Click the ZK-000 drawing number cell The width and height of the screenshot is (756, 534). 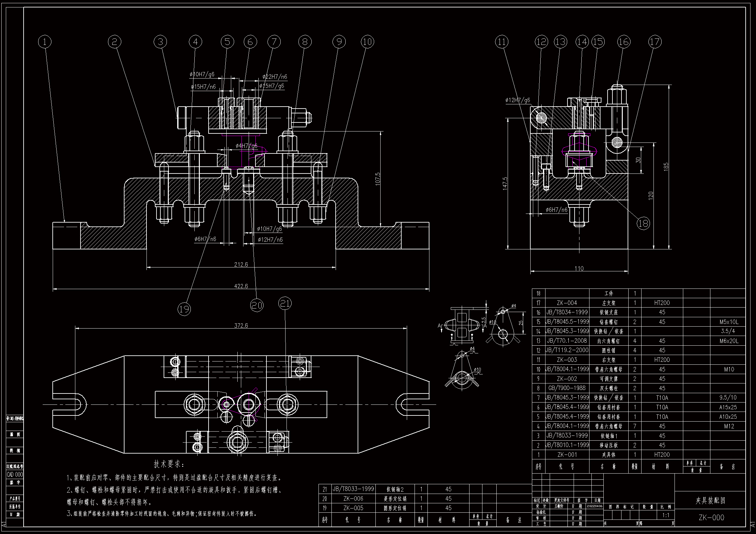pyautogui.click(x=711, y=518)
